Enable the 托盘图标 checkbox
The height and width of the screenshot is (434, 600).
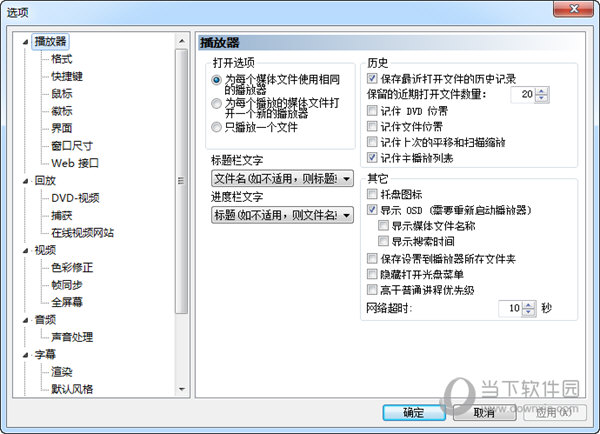(373, 195)
